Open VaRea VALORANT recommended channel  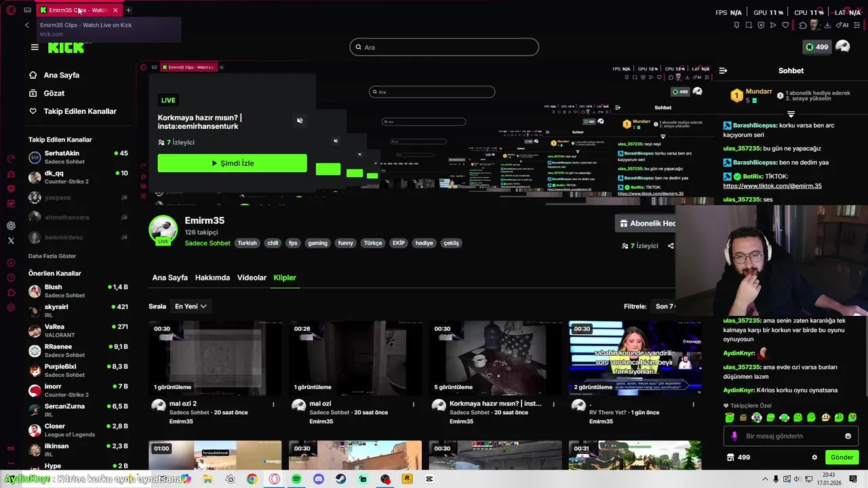point(78,330)
